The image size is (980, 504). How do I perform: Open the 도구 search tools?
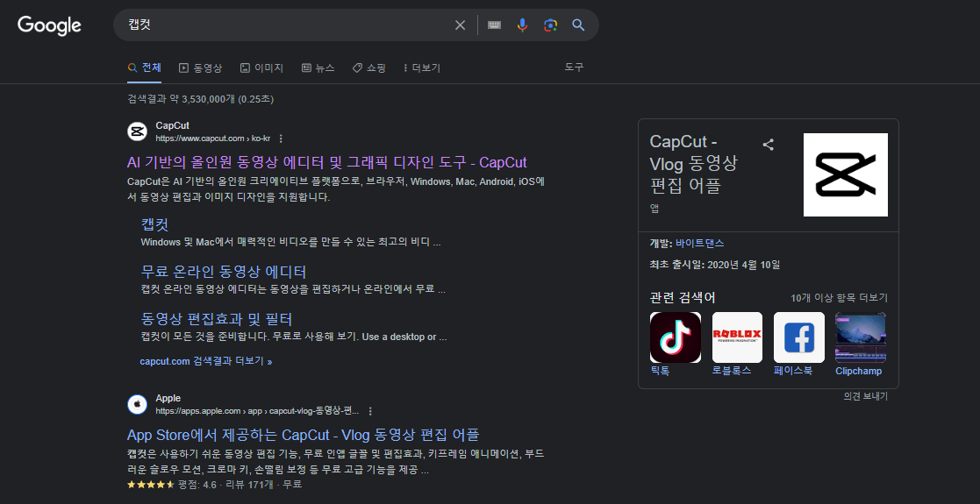575,67
